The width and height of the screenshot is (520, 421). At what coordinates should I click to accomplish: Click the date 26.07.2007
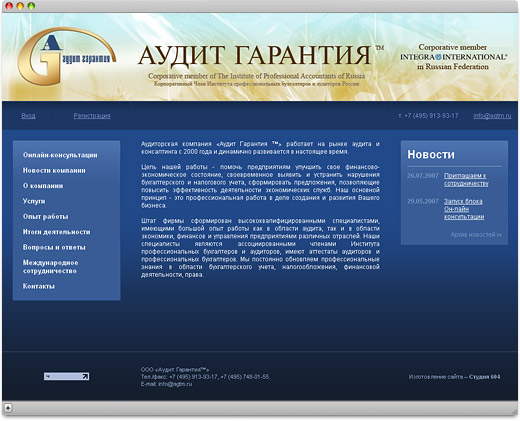423,176
